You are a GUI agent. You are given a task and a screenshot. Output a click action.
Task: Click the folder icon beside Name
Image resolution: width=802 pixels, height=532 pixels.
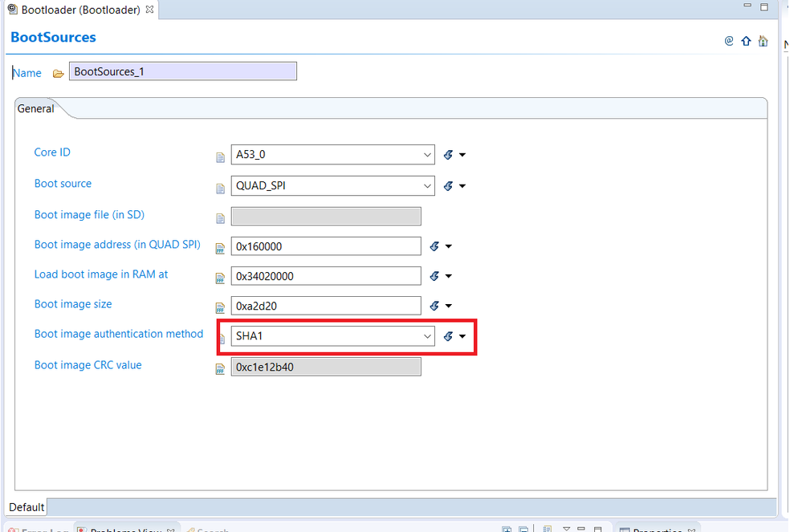59,74
